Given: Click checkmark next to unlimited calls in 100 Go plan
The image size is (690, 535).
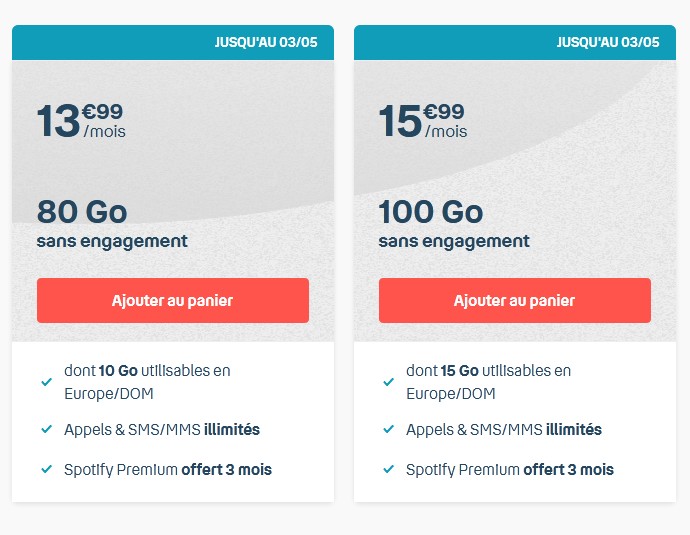Looking at the screenshot, I should click(x=388, y=429).
